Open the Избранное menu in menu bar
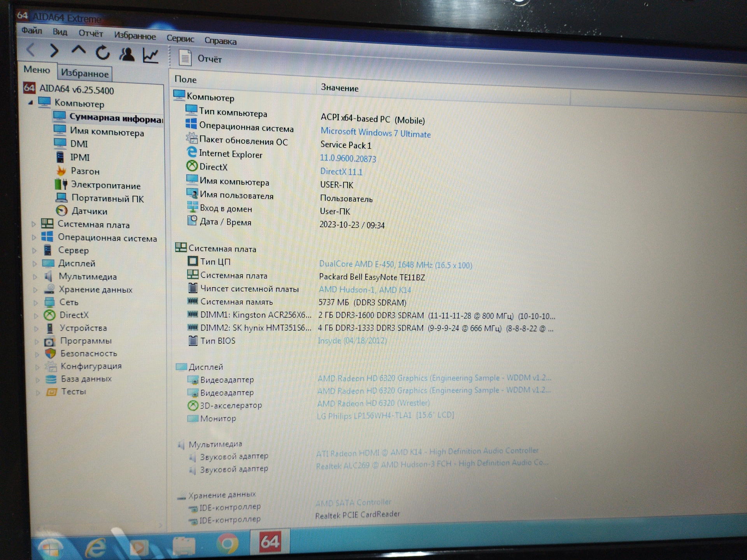Screen dimensions: 747x560 (x=135, y=36)
